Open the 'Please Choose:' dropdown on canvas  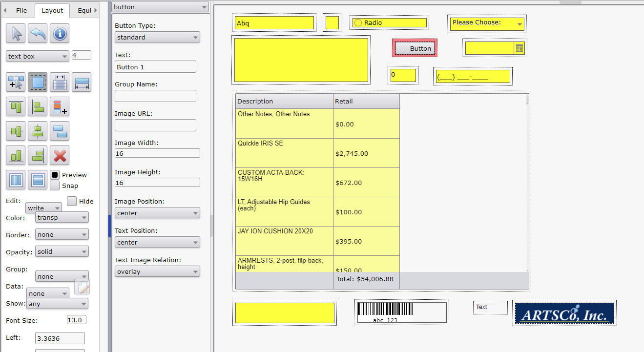[487, 23]
